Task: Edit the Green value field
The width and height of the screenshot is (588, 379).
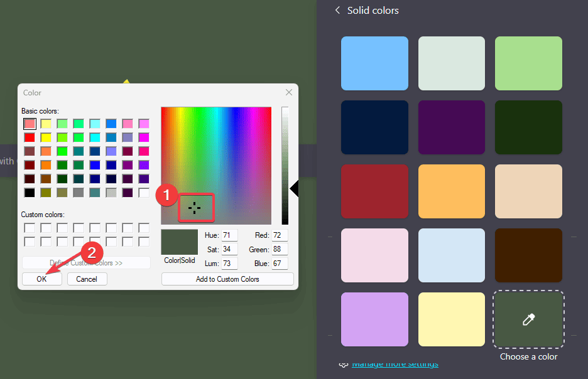Action: (x=280, y=249)
